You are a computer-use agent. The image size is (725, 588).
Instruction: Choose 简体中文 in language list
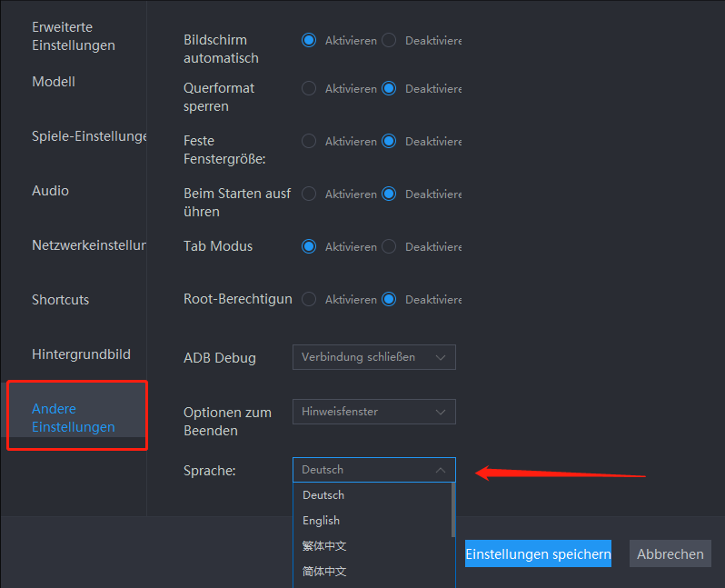click(372, 572)
